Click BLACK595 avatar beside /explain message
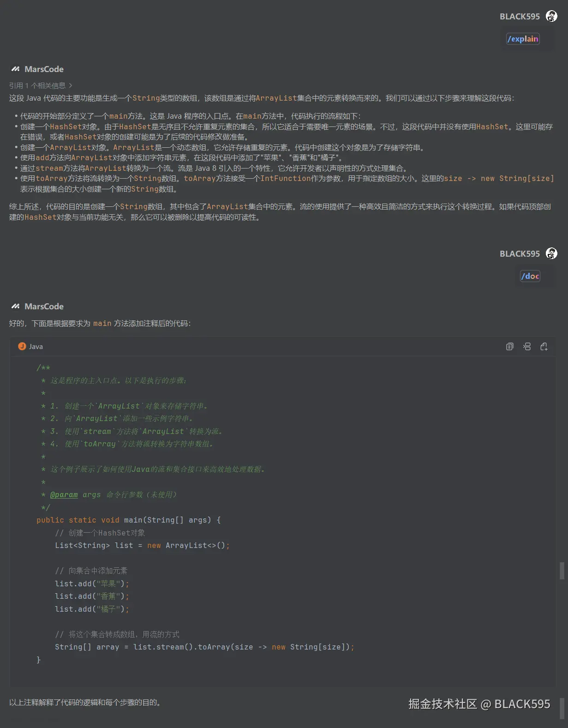568x728 pixels. 551,16
